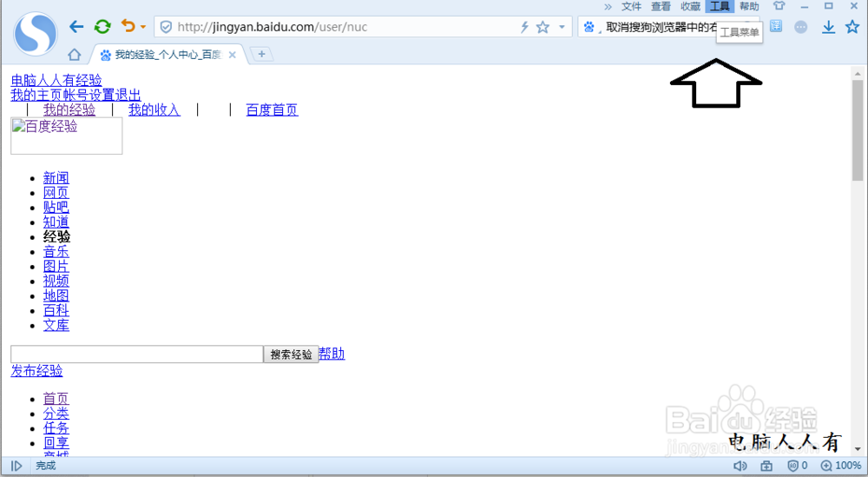The height and width of the screenshot is (477, 868).
Task: Click the 我的主页帐号设置退出 link
Action: tap(76, 95)
